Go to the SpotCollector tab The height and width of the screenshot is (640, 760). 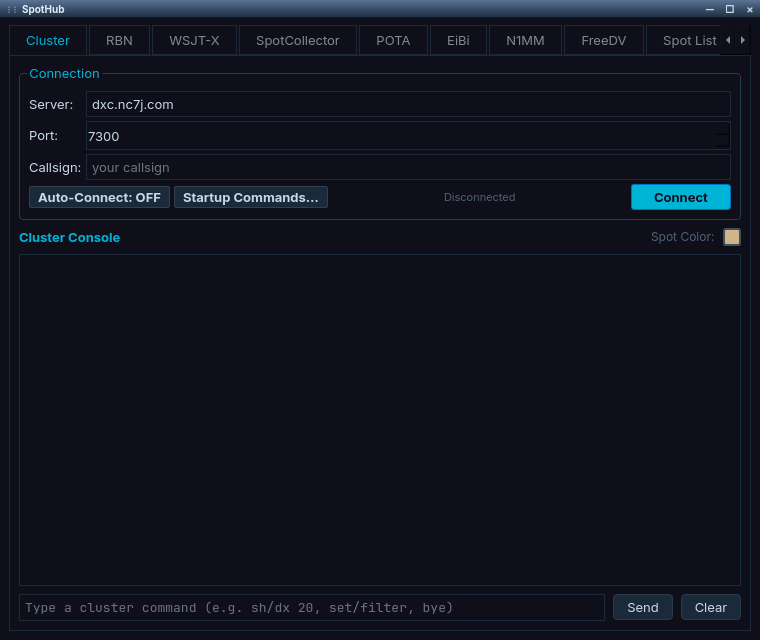298,40
